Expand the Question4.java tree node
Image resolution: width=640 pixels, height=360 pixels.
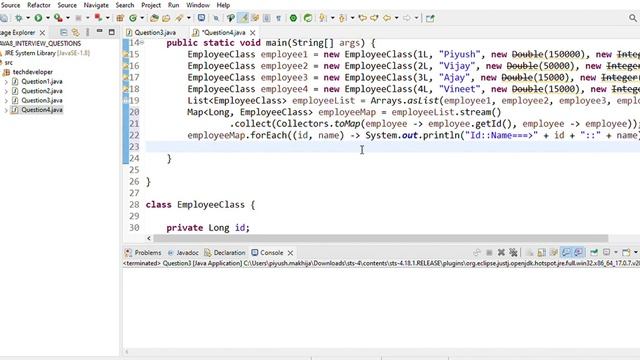[x=6, y=110]
